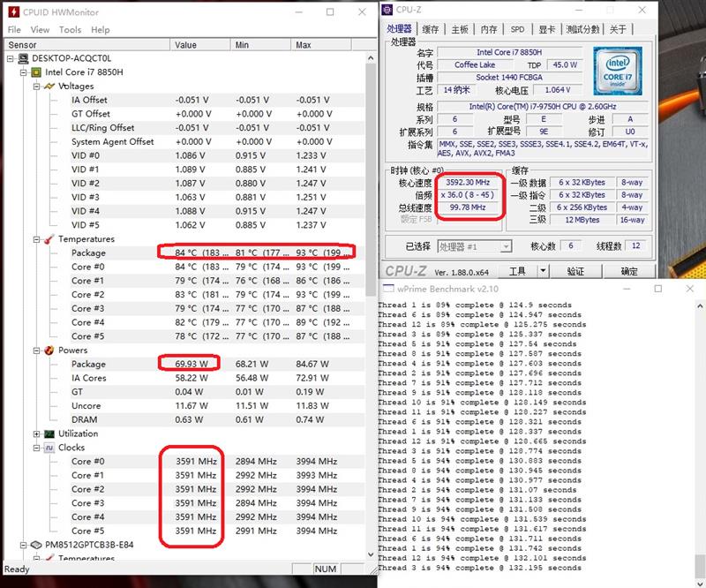
Task: Collapse the Clocks section
Action: point(36,448)
